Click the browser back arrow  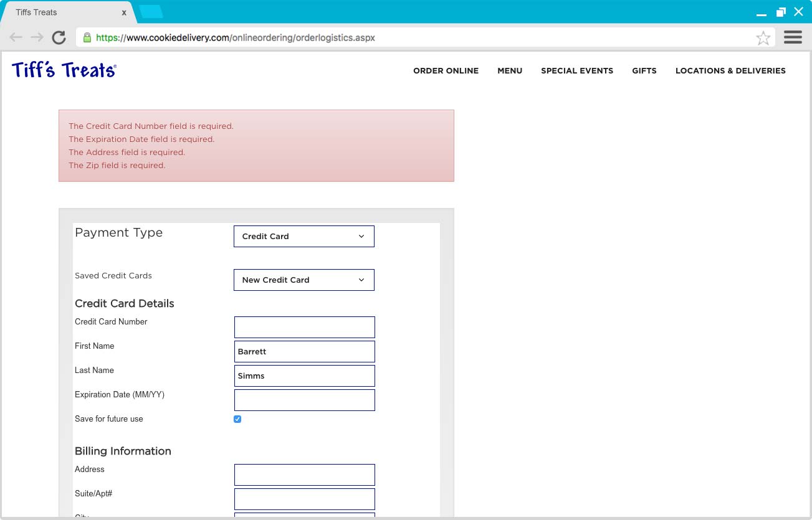16,37
